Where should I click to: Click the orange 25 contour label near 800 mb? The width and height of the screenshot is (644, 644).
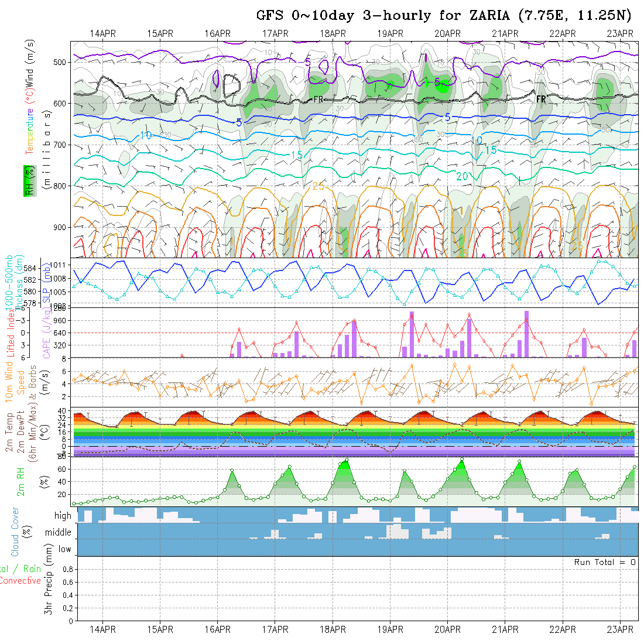(x=318, y=186)
